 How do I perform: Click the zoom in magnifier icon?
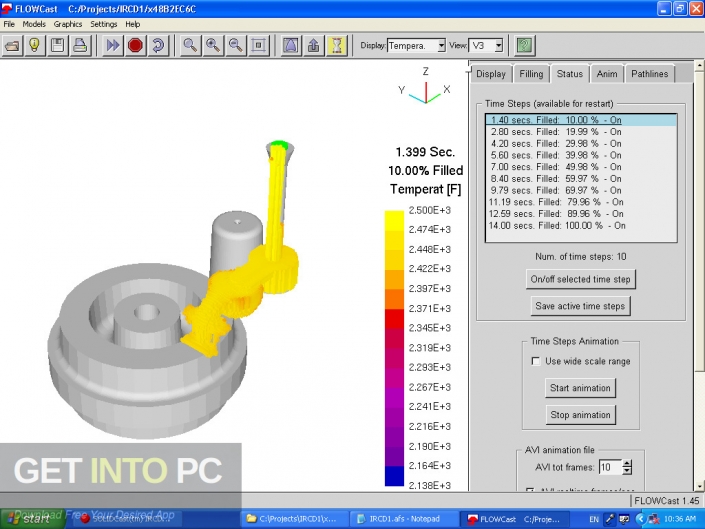click(213, 46)
